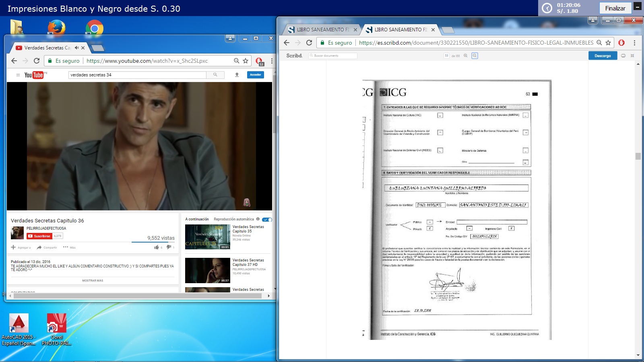Reload the YouTube page
The height and width of the screenshot is (362, 644).
(x=37, y=61)
